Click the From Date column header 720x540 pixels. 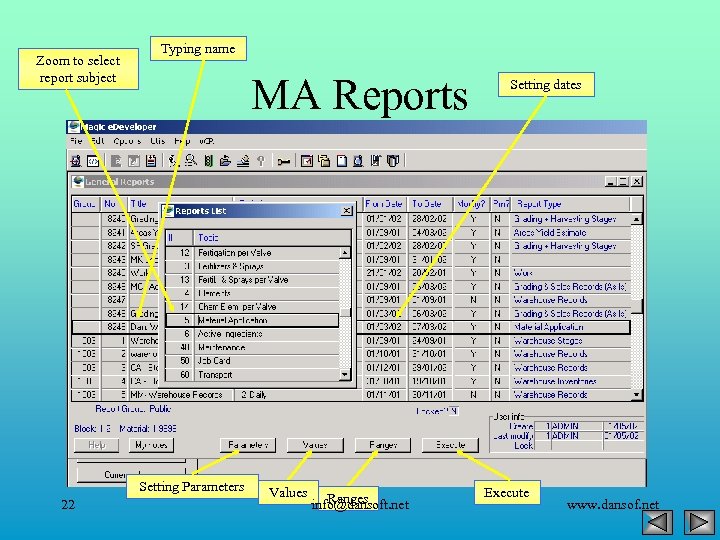[x=385, y=204]
